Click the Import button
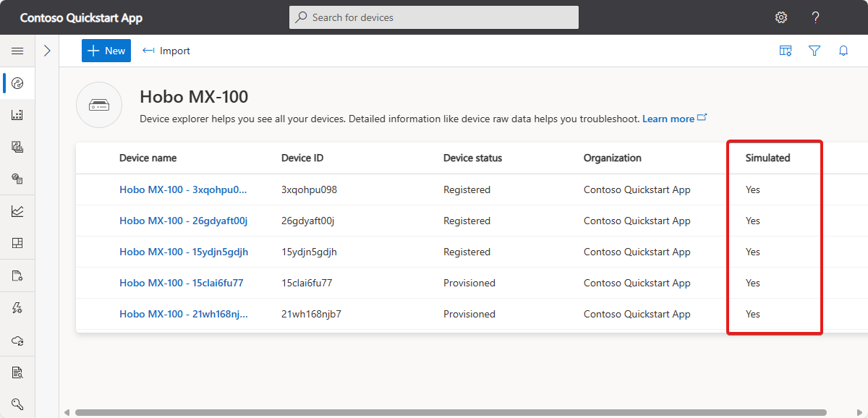 (167, 51)
